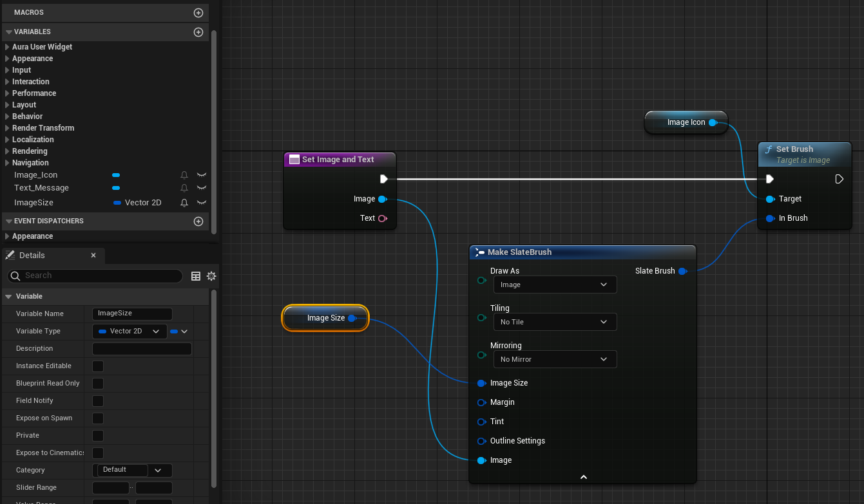The width and height of the screenshot is (864, 504).
Task: Click the Margin input pin
Action: [x=481, y=402]
